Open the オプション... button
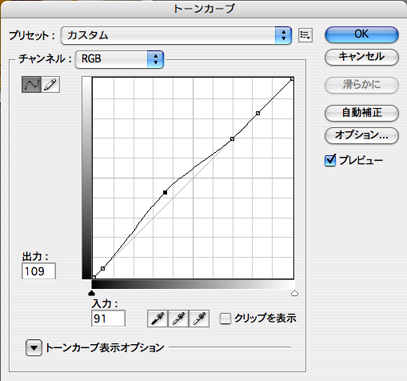The height and width of the screenshot is (381, 407). click(362, 135)
